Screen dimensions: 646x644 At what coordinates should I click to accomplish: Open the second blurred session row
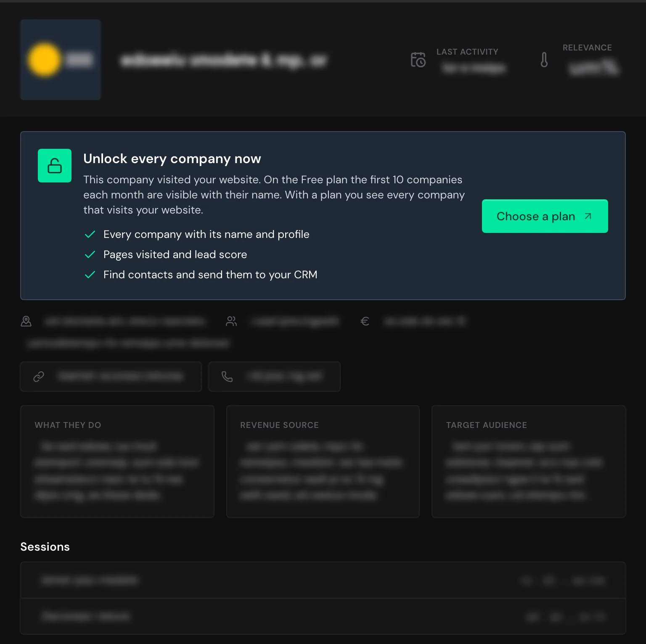coord(323,616)
